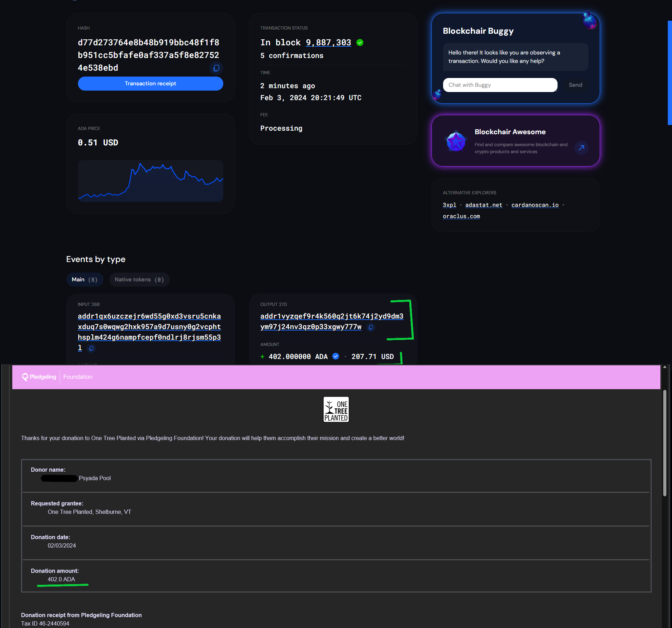Click One Tree Planted, Shelburne, VT
This screenshot has height=628, width=672.
pos(90,512)
